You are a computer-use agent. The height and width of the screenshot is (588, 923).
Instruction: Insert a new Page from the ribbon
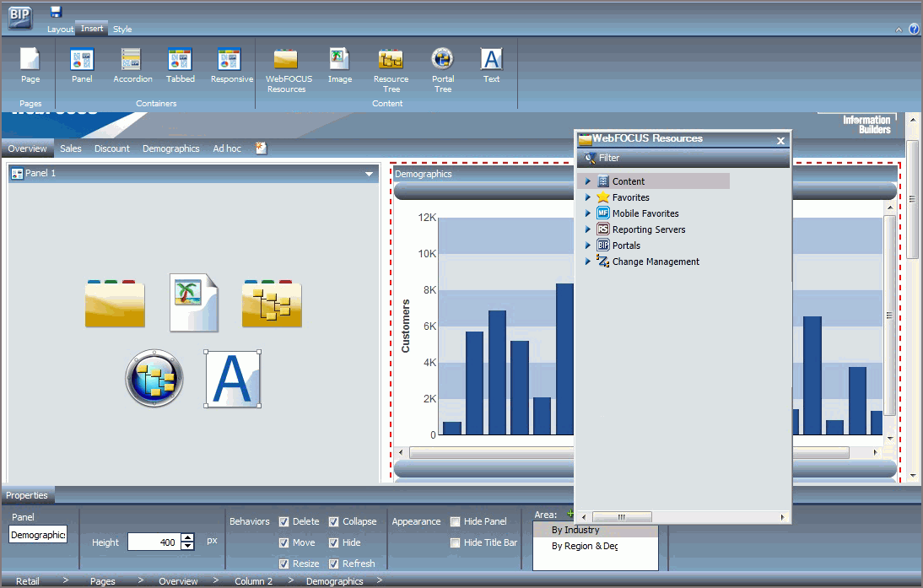click(30, 65)
